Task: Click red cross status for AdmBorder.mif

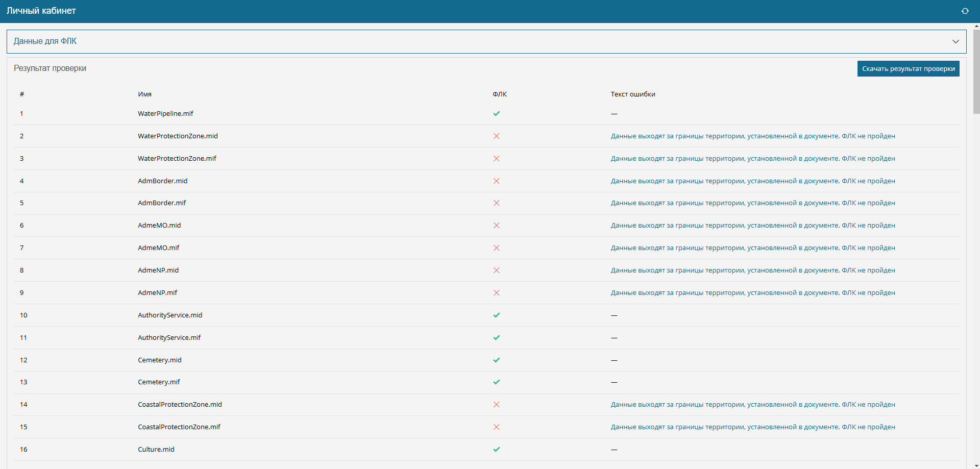Action: (496, 203)
